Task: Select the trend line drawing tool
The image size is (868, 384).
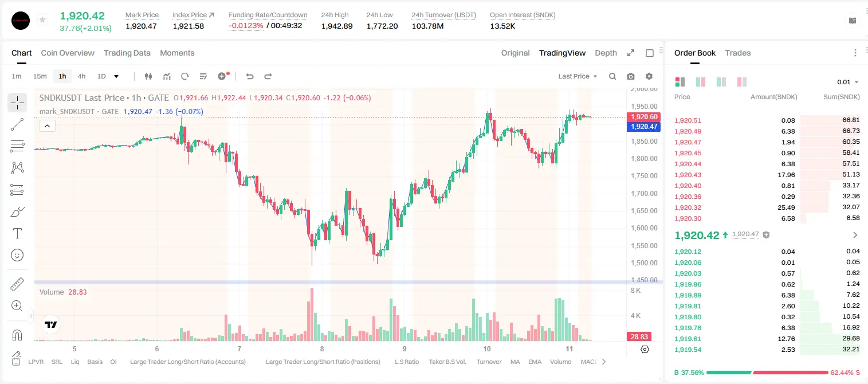Action: click(x=17, y=124)
